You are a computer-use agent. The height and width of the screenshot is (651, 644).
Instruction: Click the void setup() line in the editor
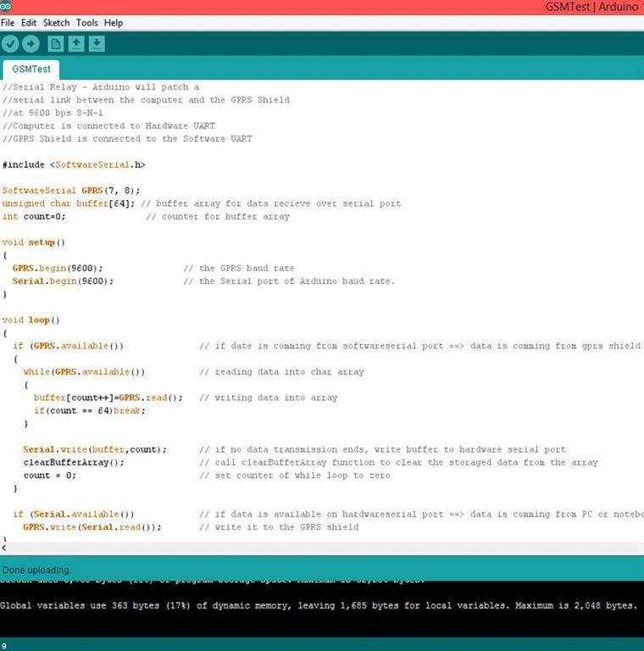(34, 242)
